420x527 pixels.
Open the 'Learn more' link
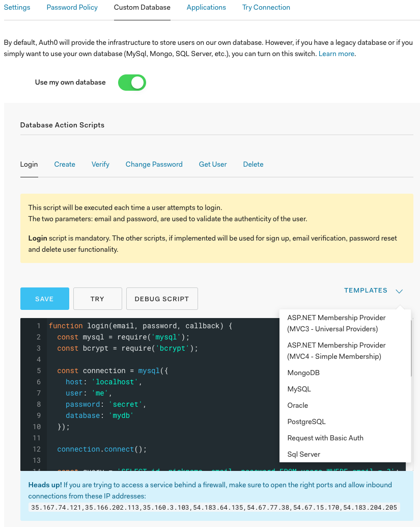(x=336, y=53)
